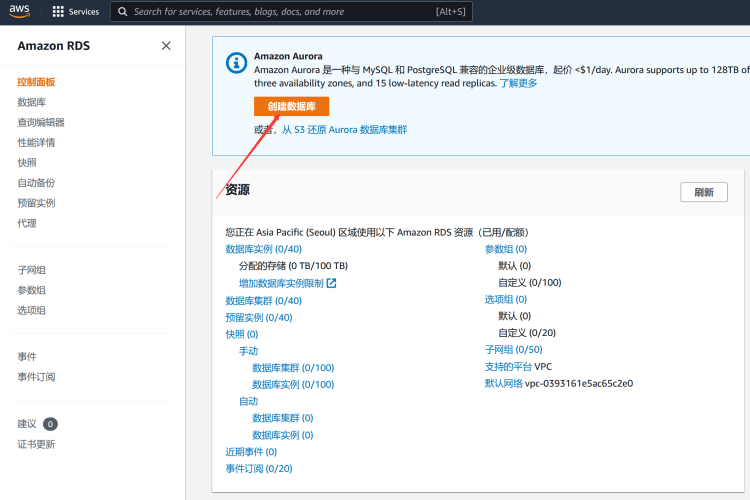Open 查询编辑器 from the sidebar
Image resolution: width=750 pixels, height=500 pixels.
pyautogui.click(x=41, y=122)
